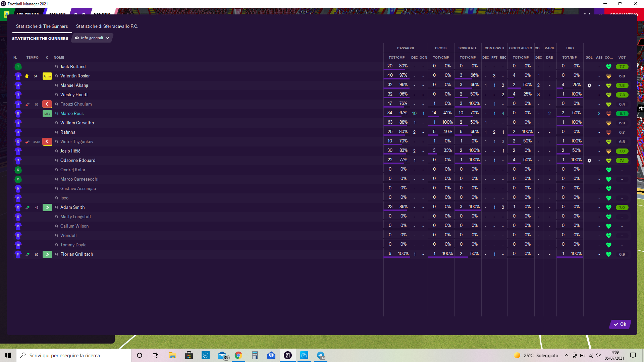Click Victor Tsygankov's substituted-off arrow icon
644x362 pixels.
(47, 142)
